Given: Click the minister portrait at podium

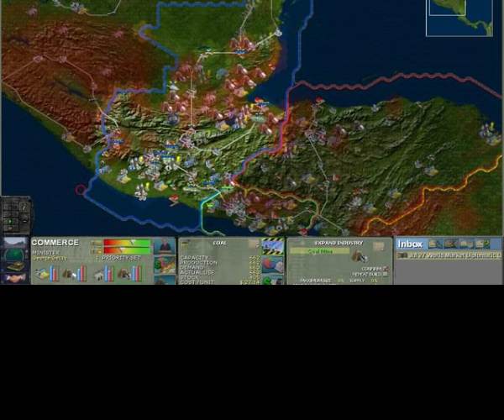Looking at the screenshot, I should [165, 246].
